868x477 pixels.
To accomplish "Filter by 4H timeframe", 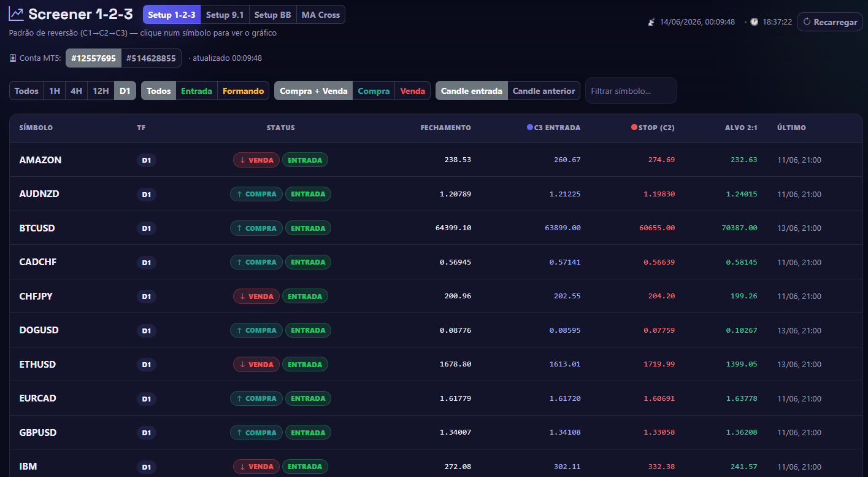I will pos(76,91).
